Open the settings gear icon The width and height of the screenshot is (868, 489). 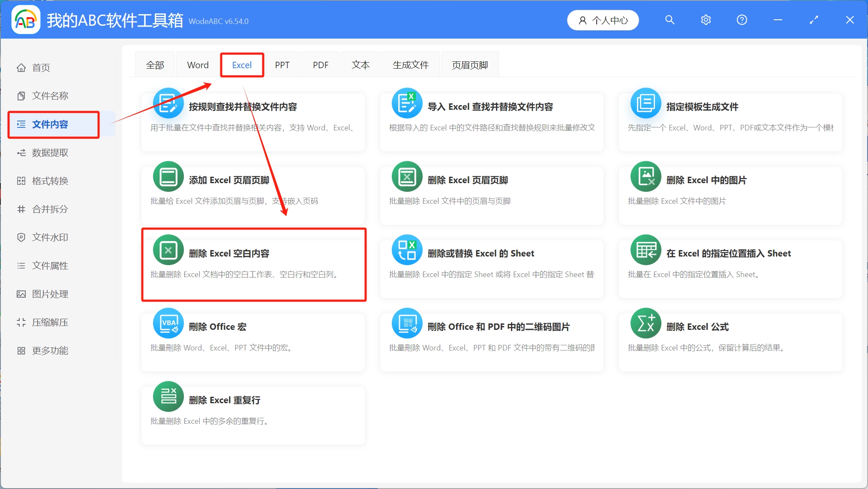click(x=705, y=20)
